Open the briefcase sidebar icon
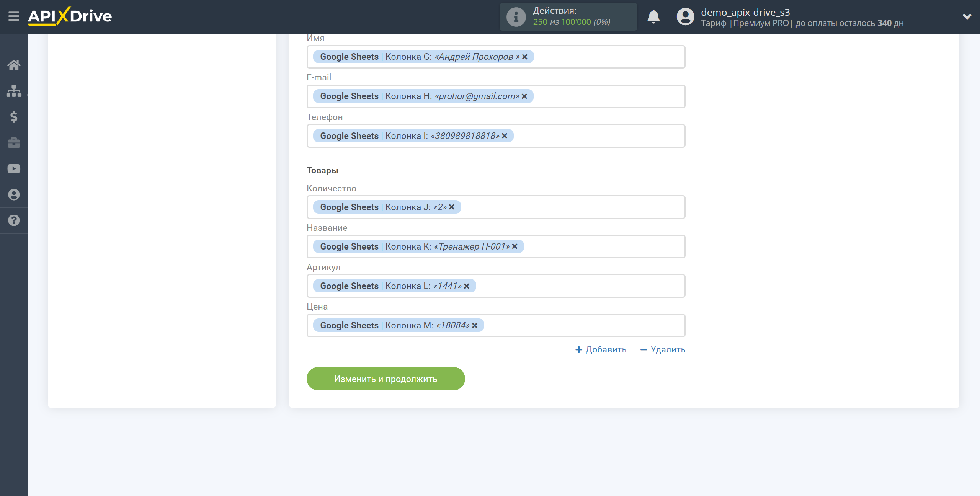Image resolution: width=980 pixels, height=496 pixels. [14, 143]
